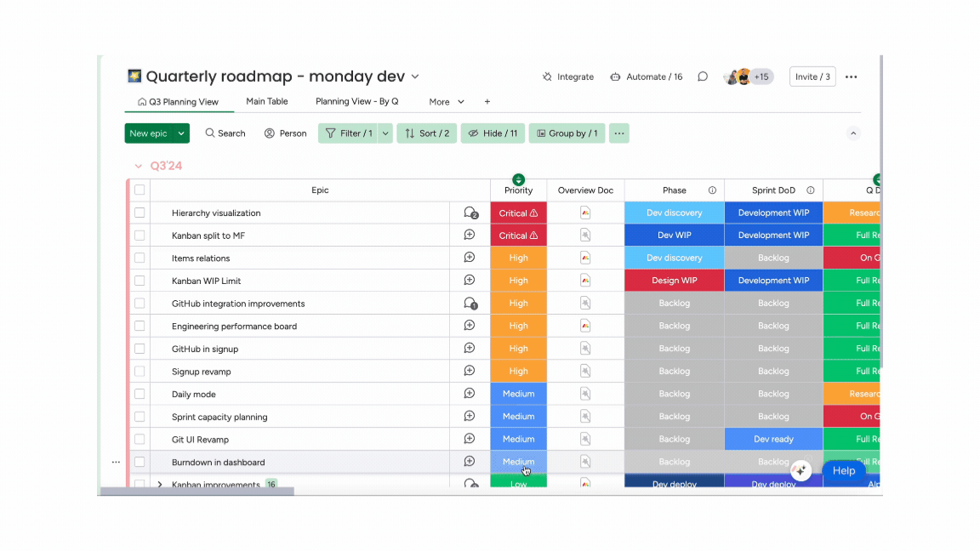Collapse the Q3'24 group
Viewport: 980px width, 551px height.
pos(138,166)
